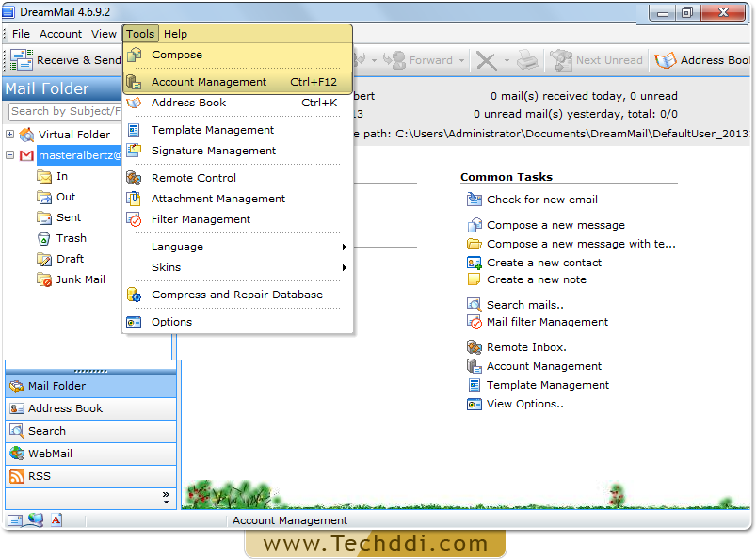Click the Print toolbar icon
756x559 pixels.
[x=527, y=60]
